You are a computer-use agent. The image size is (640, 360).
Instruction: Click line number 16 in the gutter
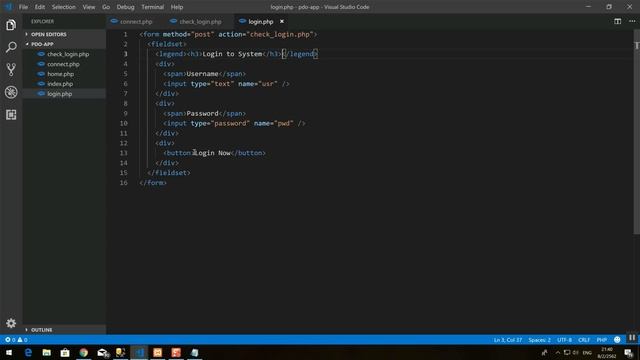(x=124, y=183)
